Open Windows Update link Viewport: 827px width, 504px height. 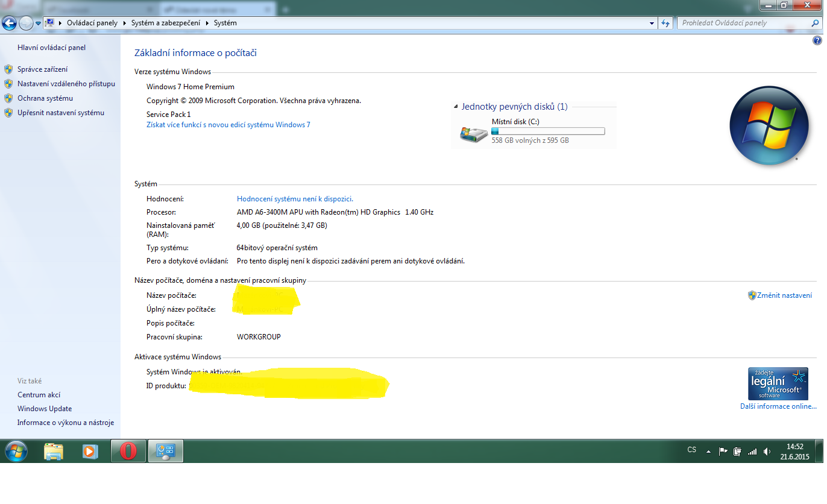pos(45,409)
